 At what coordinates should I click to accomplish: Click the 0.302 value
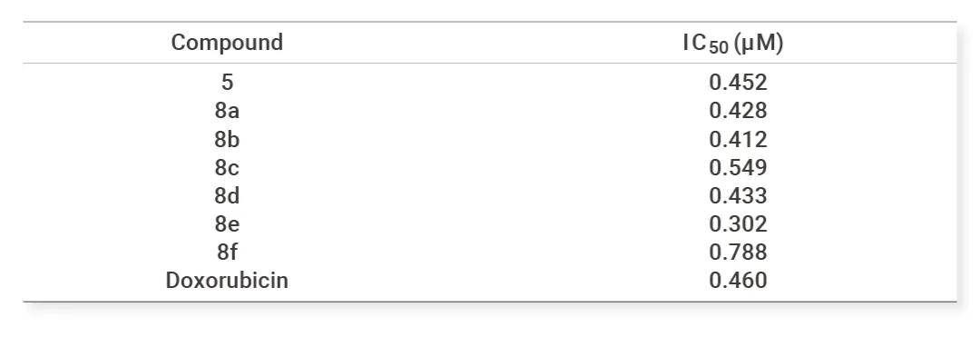[738, 223]
